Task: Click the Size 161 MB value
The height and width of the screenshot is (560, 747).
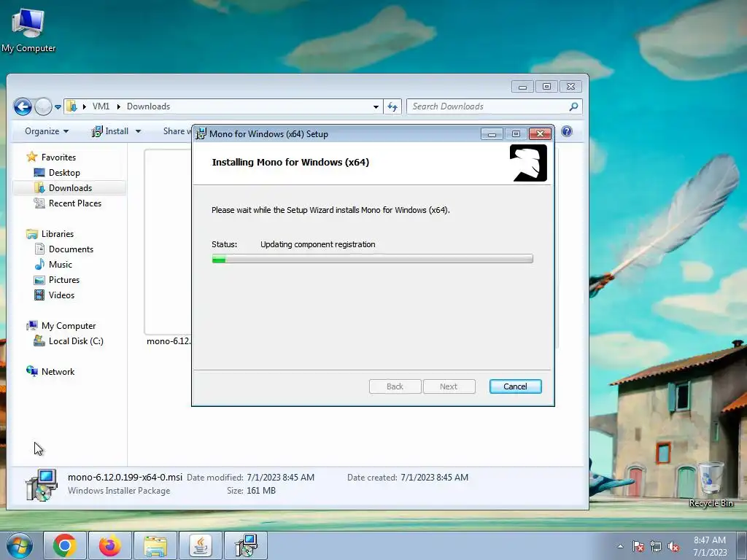Action: [x=261, y=491]
